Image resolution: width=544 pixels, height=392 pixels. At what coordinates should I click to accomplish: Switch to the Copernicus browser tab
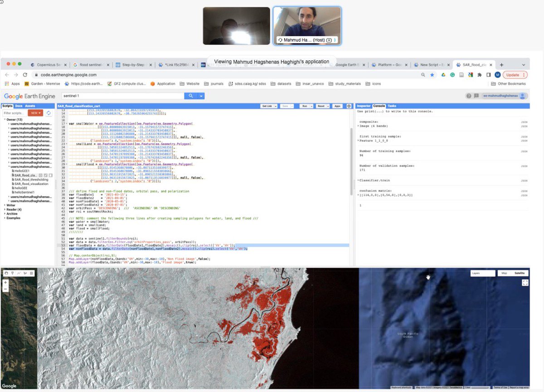pos(49,65)
